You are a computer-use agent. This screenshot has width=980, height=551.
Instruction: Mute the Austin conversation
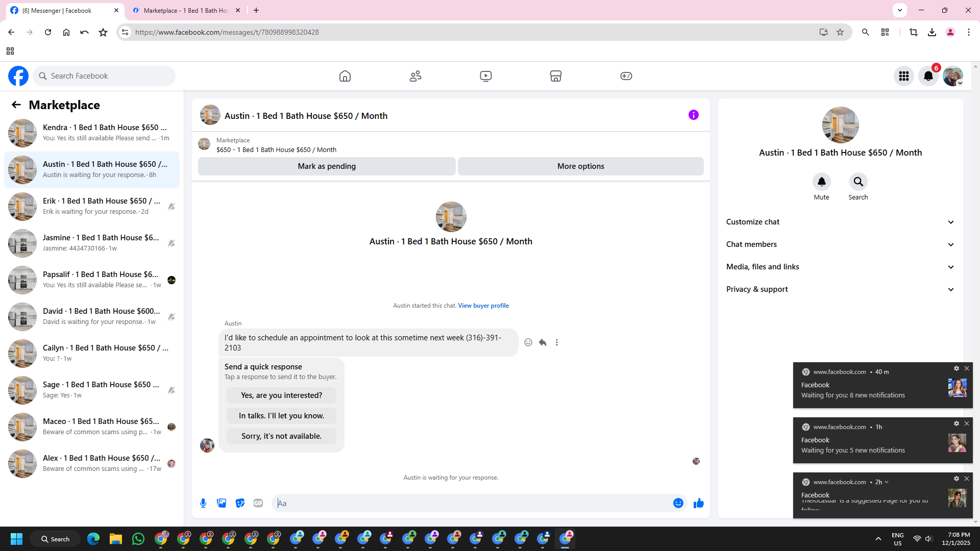click(x=822, y=182)
